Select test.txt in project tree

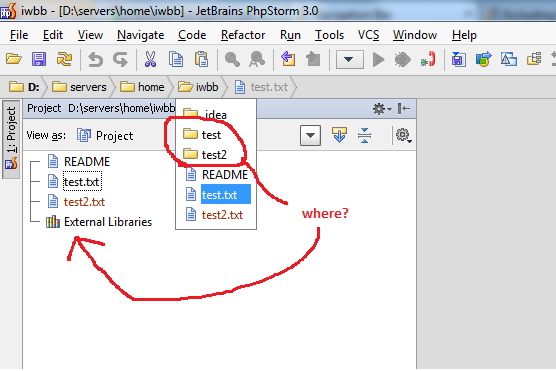74,182
